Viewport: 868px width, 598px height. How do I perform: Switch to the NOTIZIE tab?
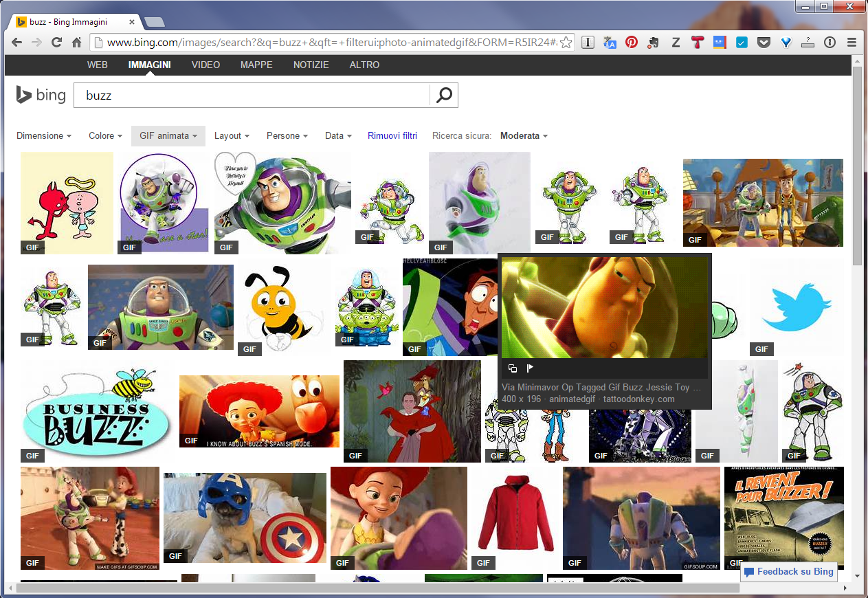point(311,65)
